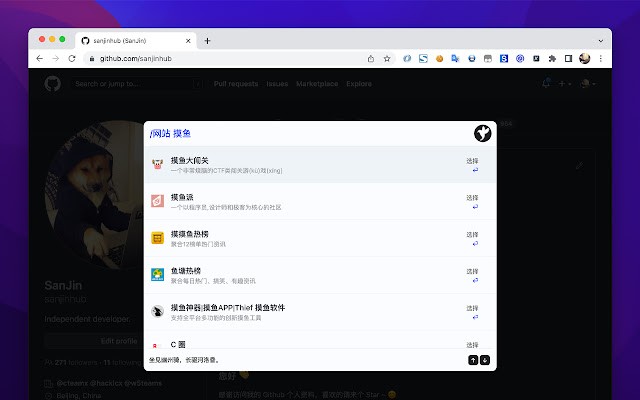This screenshot has width=640, height=400.
Task: Click the up arrow navigation button
Action: click(473, 360)
